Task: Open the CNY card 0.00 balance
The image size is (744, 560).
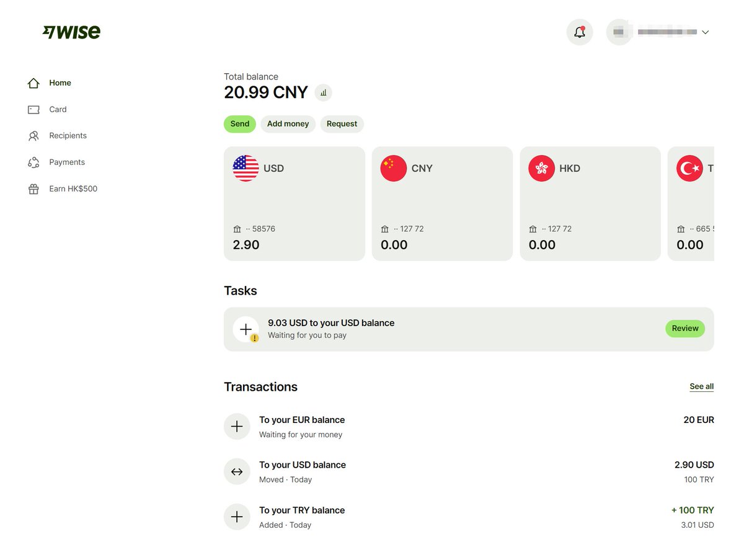Action: click(x=442, y=203)
